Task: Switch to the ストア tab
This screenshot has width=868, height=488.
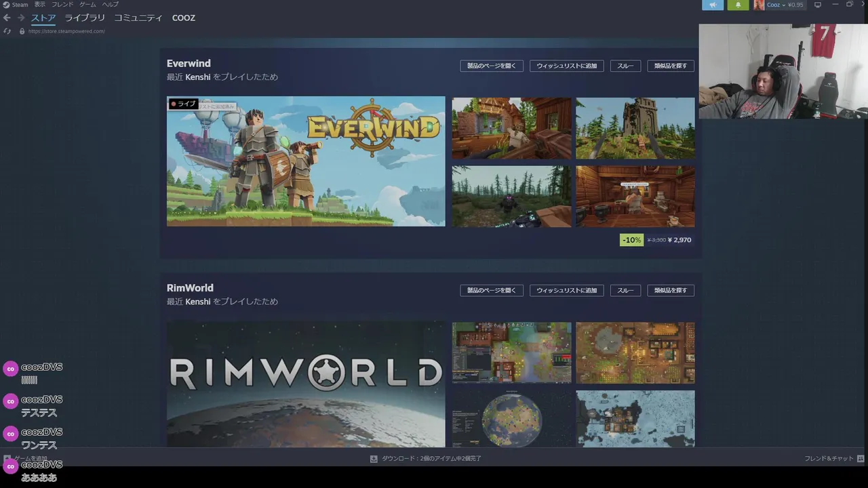Action: click(x=43, y=18)
